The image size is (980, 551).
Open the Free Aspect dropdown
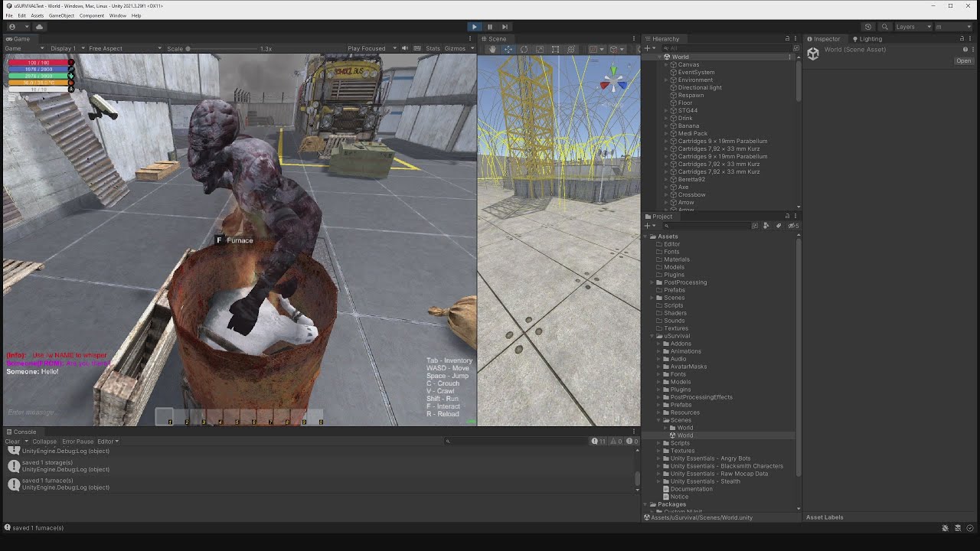(125, 48)
